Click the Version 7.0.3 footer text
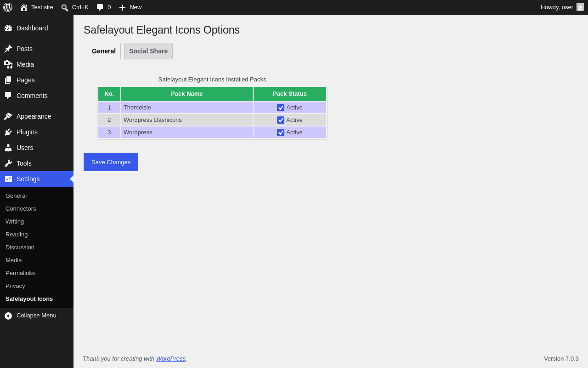 (561, 359)
